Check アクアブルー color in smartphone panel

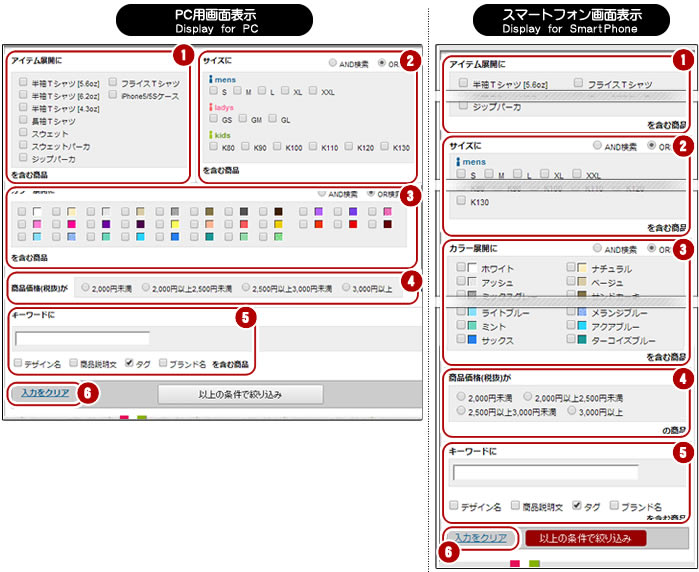coord(571,325)
